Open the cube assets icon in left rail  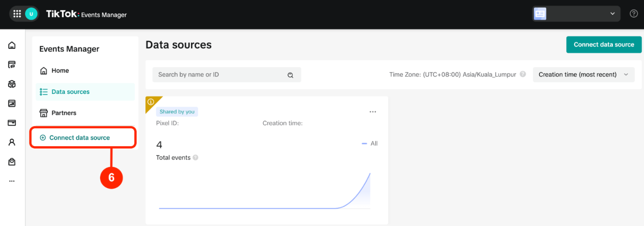click(12, 84)
